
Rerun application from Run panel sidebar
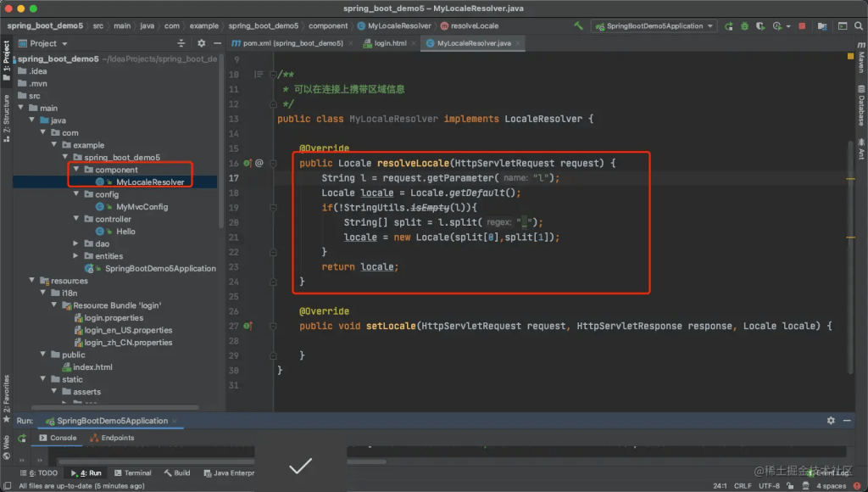(22, 439)
